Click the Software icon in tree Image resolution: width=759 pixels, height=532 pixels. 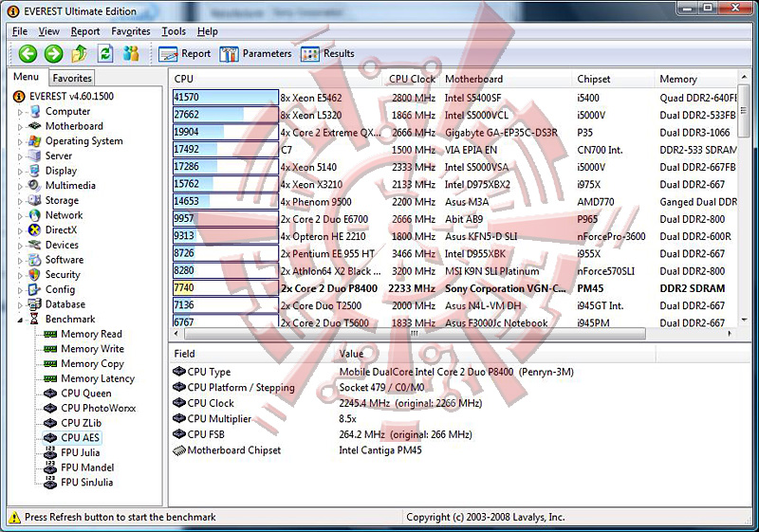tap(35, 260)
